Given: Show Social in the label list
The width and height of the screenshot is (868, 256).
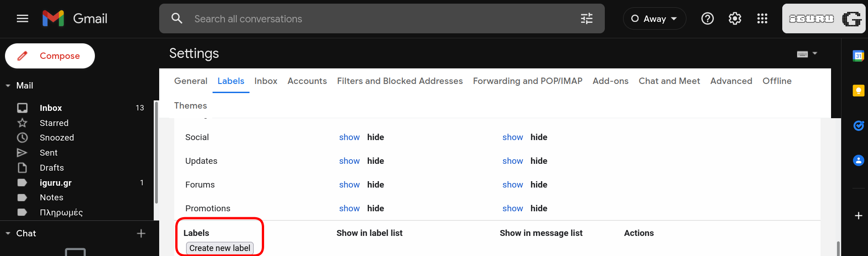Looking at the screenshot, I should coord(349,137).
